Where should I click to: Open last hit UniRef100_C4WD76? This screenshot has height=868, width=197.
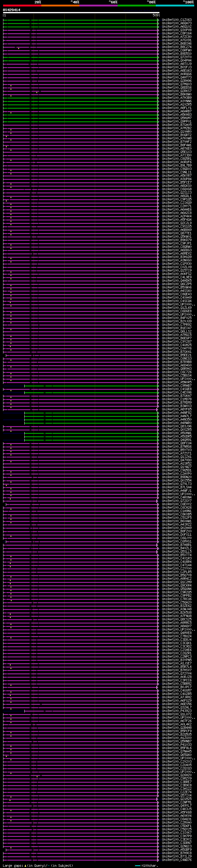[177, 860]
